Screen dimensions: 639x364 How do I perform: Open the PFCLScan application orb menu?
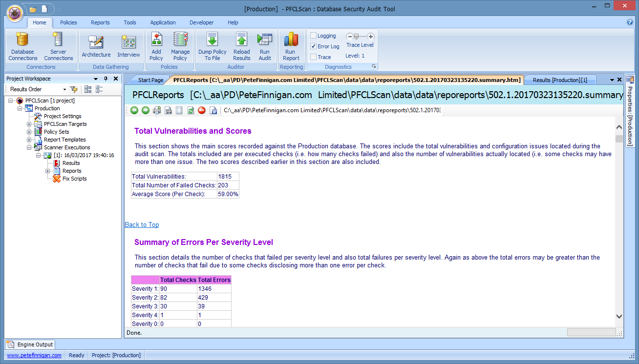coord(15,13)
